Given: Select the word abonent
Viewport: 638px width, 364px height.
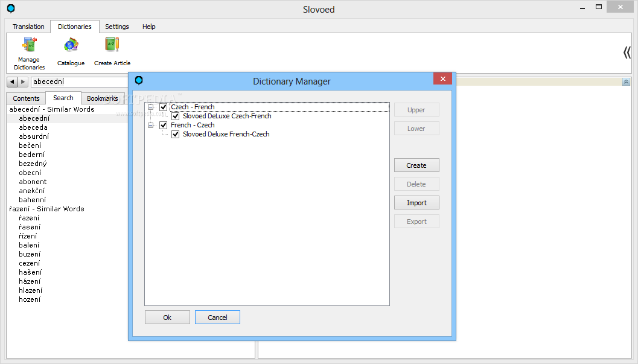Looking at the screenshot, I should coord(33,182).
